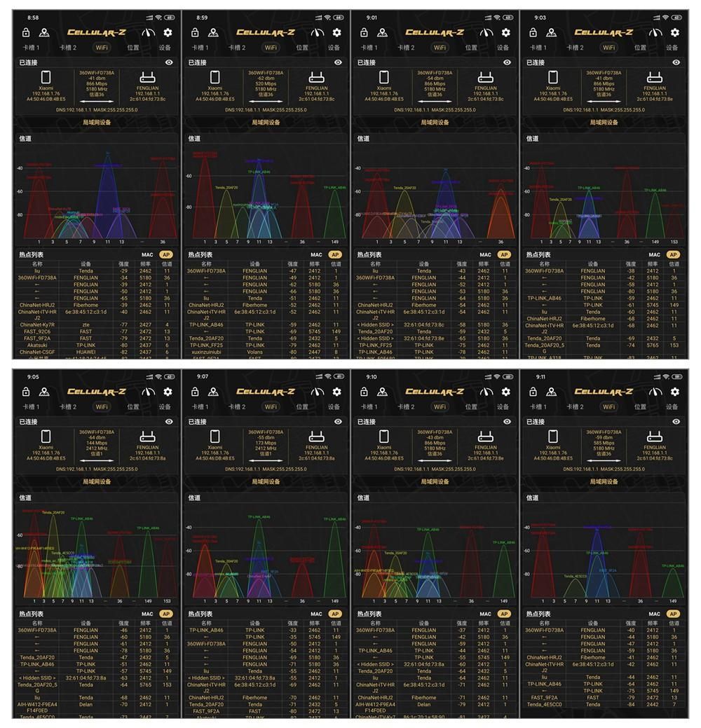Image resolution: width=701 pixels, height=728 pixels.
Task: Toggle the 已连接 eye icon in 8:58 screenshot
Action: pyautogui.click(x=169, y=62)
